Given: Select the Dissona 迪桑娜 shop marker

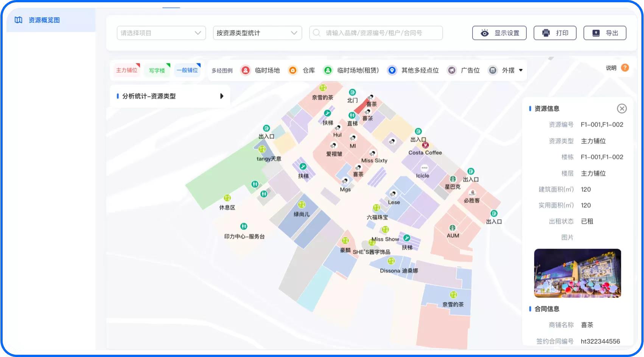Looking at the screenshot, I should pos(391,261).
